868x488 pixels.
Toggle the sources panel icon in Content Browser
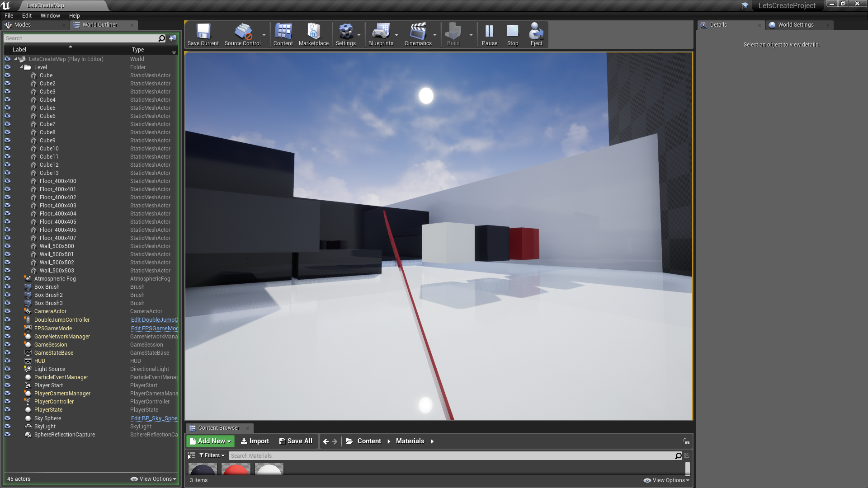(191, 455)
